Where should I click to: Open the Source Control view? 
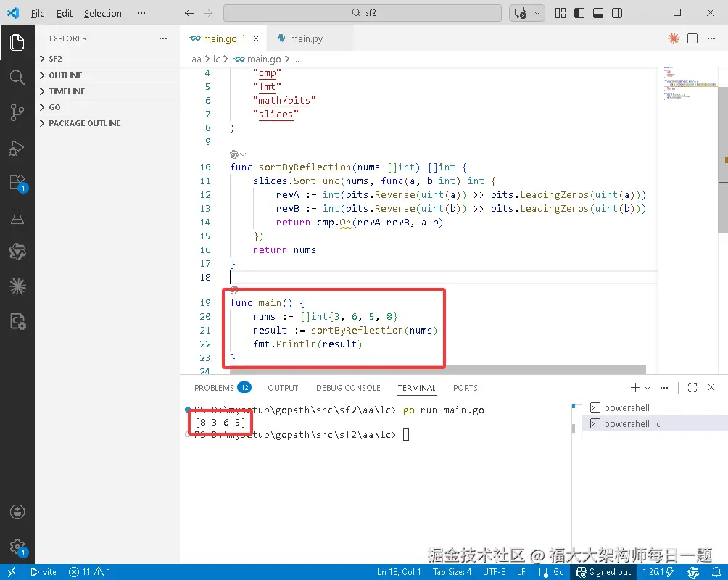tap(17, 112)
